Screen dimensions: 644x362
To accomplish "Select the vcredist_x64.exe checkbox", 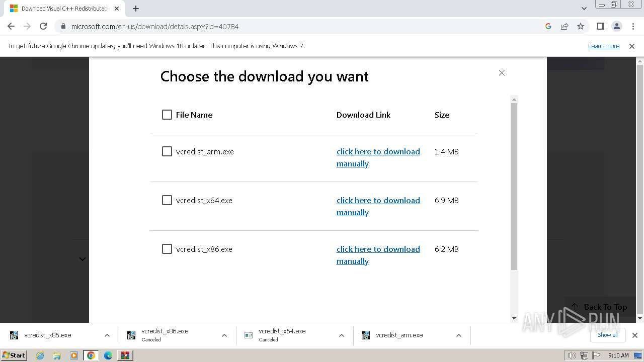I will 167,200.
